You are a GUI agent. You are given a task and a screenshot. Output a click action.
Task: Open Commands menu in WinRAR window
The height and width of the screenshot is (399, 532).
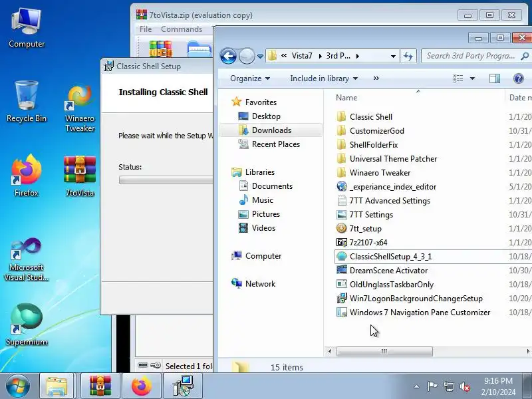(182, 29)
